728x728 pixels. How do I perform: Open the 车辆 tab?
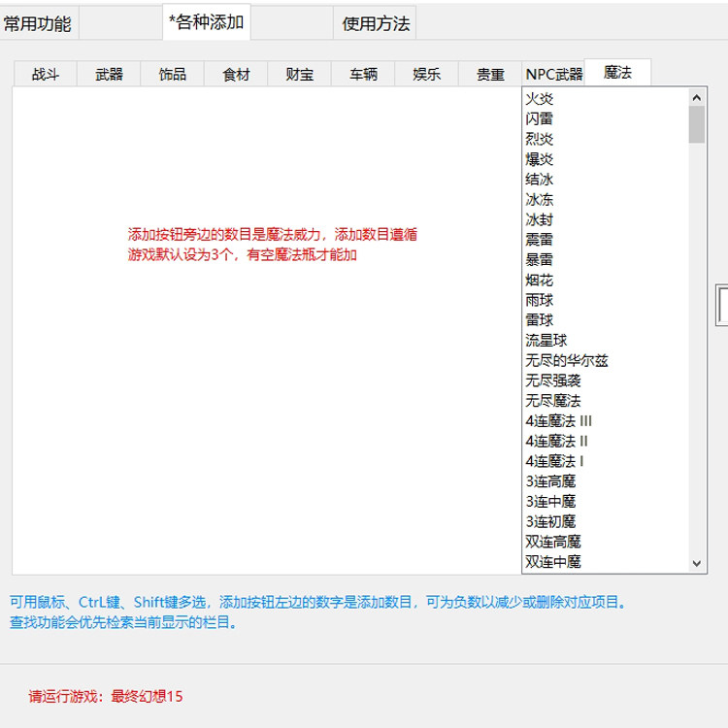[363, 74]
